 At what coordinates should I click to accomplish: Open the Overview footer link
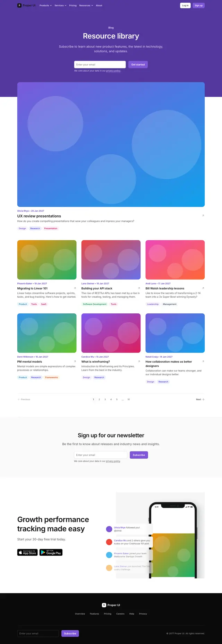[80, 614]
